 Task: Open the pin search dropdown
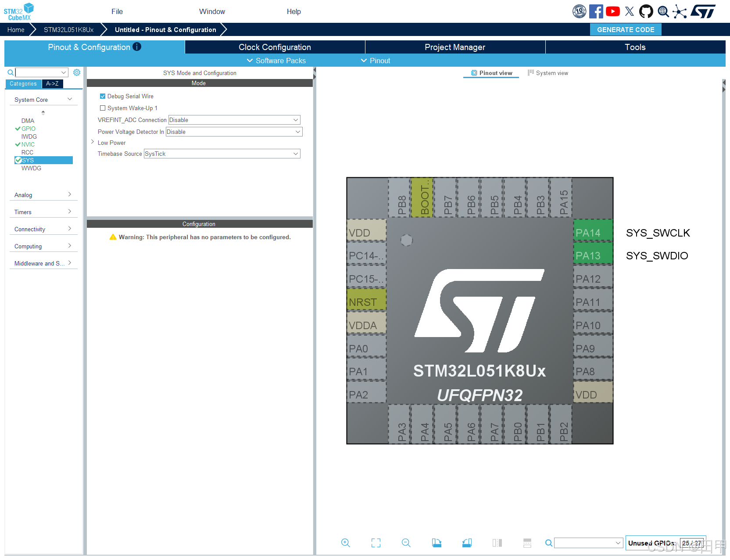pos(589,543)
